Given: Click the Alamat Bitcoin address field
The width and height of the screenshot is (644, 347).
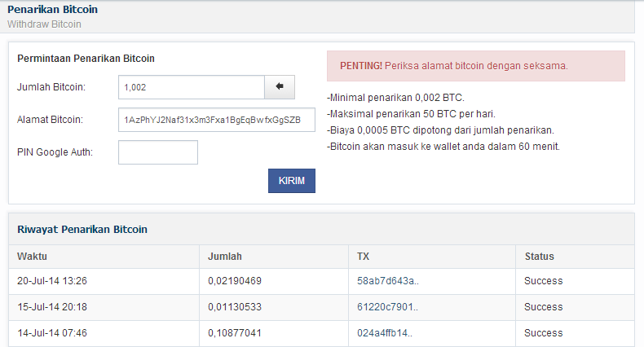Looking at the screenshot, I should point(217,120).
